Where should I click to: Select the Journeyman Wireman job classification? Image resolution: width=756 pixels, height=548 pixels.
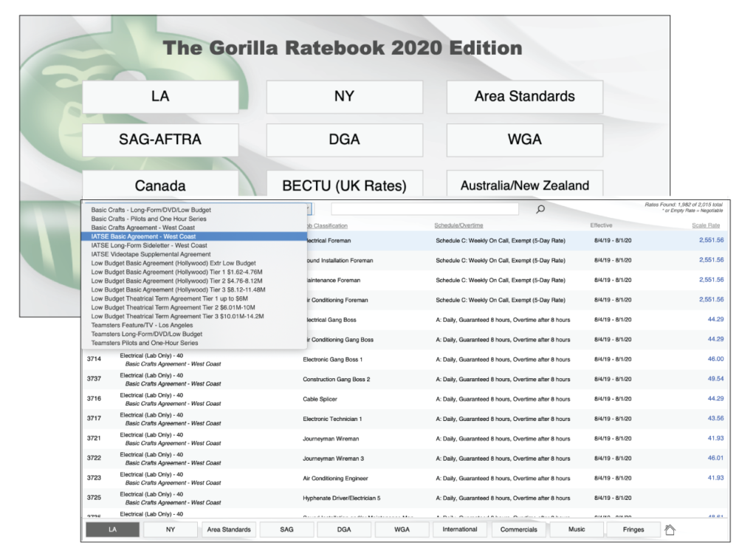[331, 439]
